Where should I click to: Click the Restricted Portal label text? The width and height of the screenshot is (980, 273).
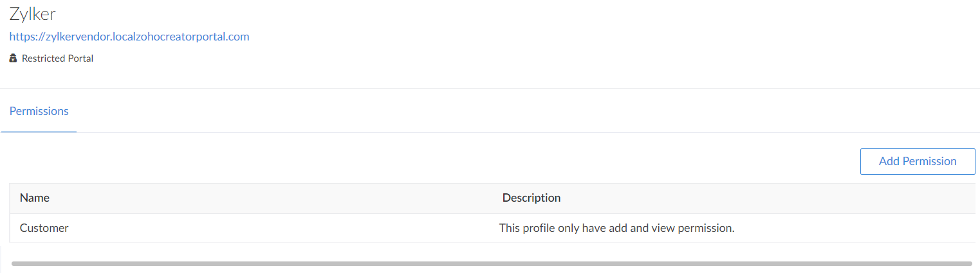tap(58, 58)
